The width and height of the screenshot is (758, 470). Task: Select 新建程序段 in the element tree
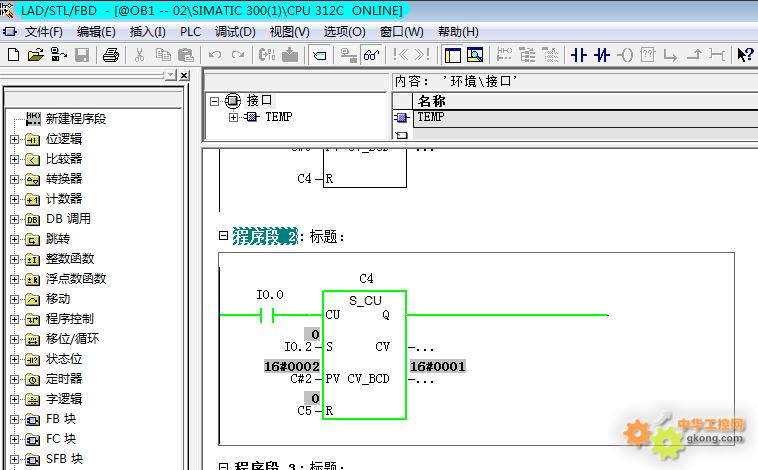[x=75, y=119]
